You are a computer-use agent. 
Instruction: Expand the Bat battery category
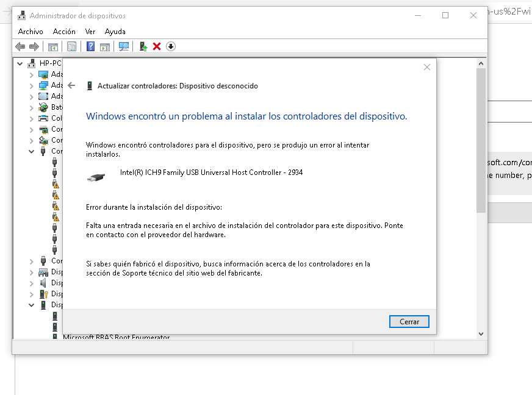(31, 108)
